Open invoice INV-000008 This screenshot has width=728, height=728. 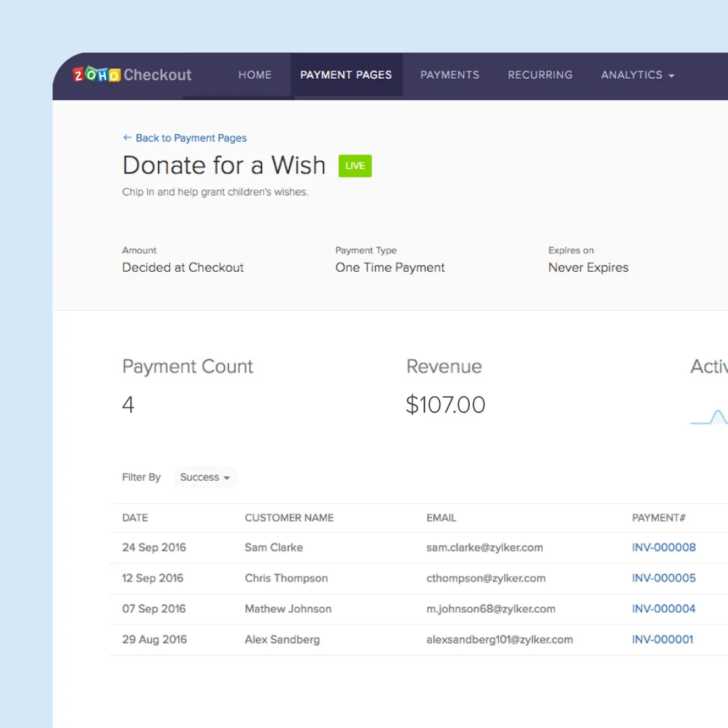(664, 547)
